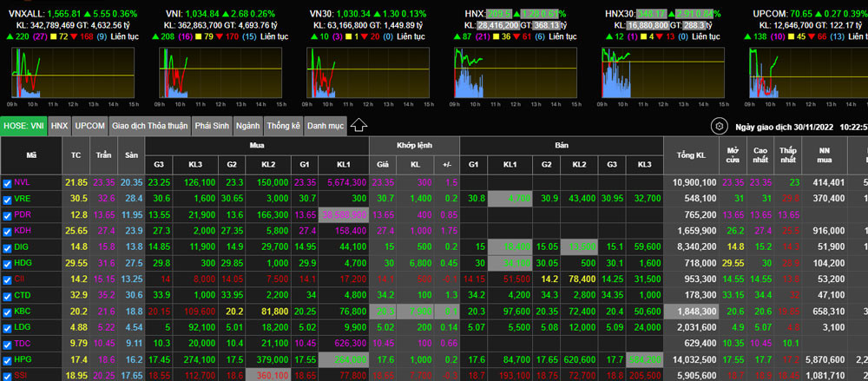The image size is (868, 381).
Task: Uncheck the NVL row checkbox
Action: pyautogui.click(x=8, y=183)
